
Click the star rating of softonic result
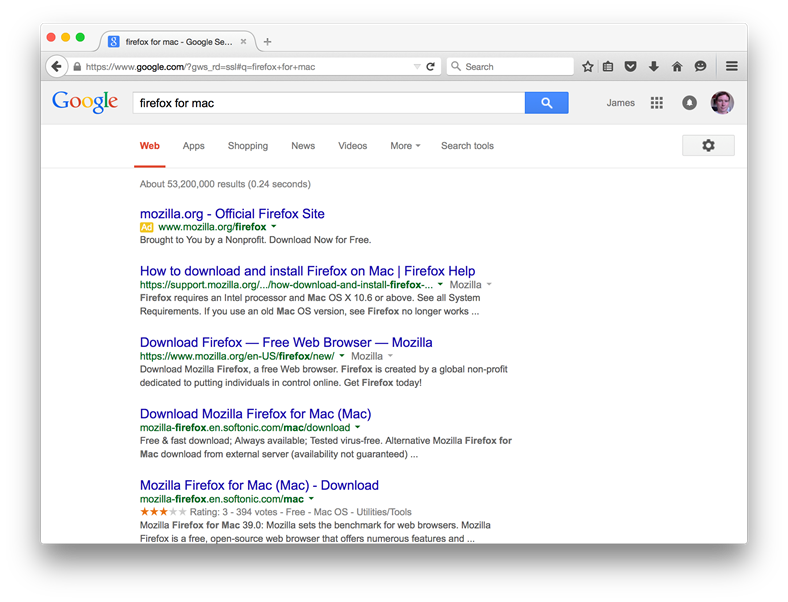pos(163,512)
